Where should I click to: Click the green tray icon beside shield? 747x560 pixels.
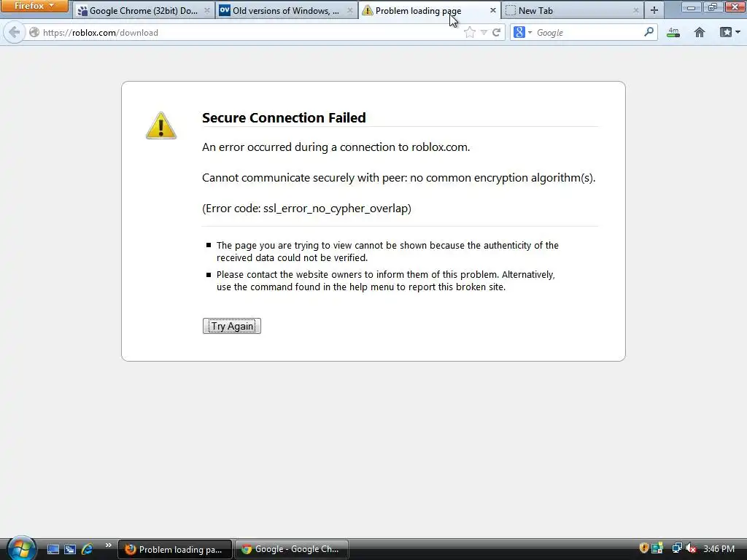coord(657,548)
